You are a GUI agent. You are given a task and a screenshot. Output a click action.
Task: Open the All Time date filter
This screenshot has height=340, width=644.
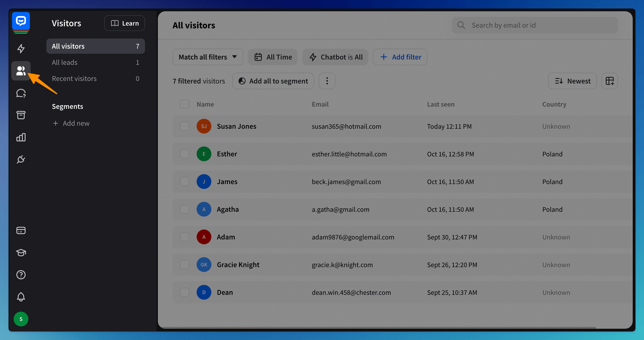(x=273, y=57)
